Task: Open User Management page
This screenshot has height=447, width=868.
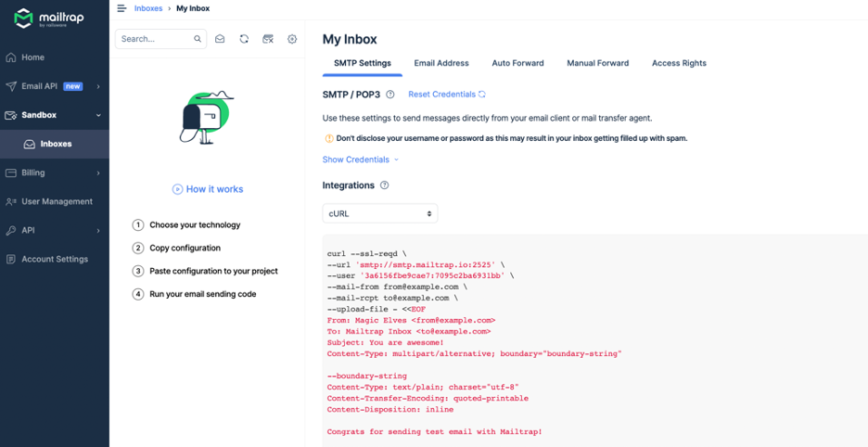Action: [x=54, y=201]
